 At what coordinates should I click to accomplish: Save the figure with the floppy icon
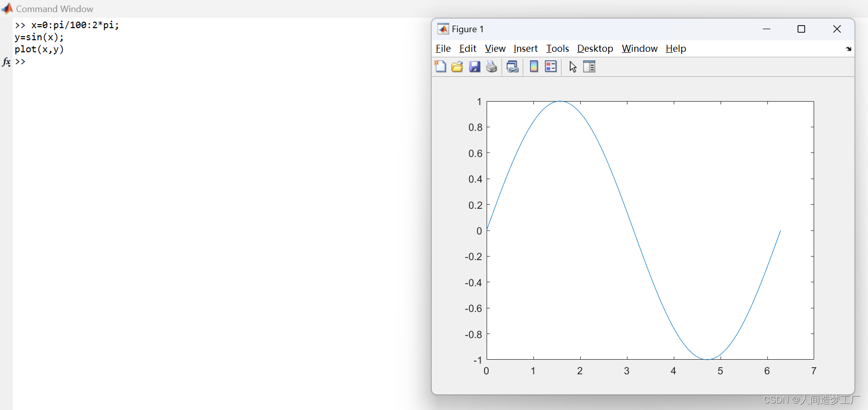coord(475,66)
